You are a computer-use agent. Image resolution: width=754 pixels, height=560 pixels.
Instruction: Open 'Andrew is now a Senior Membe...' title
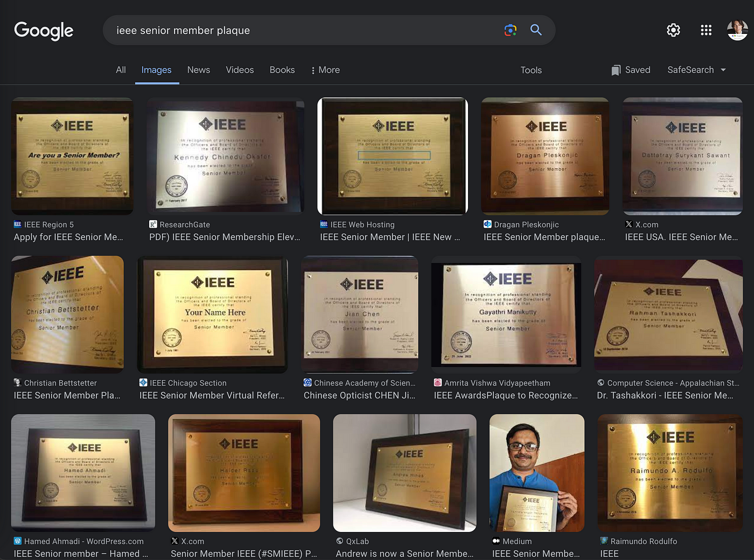404,554
